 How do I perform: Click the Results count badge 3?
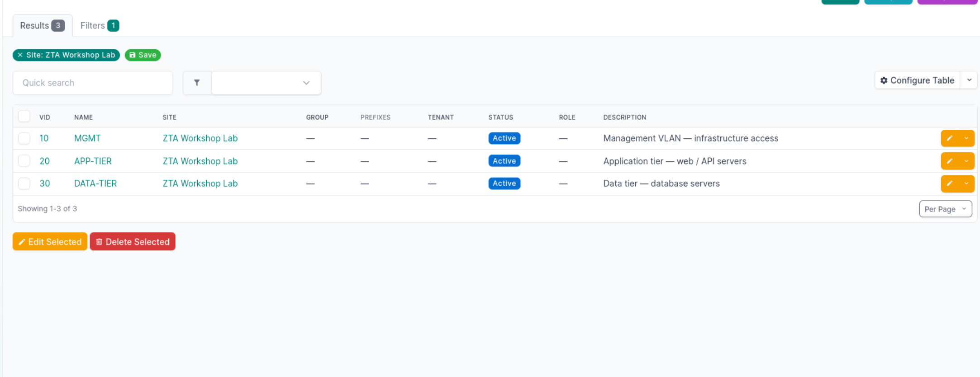(x=58, y=26)
